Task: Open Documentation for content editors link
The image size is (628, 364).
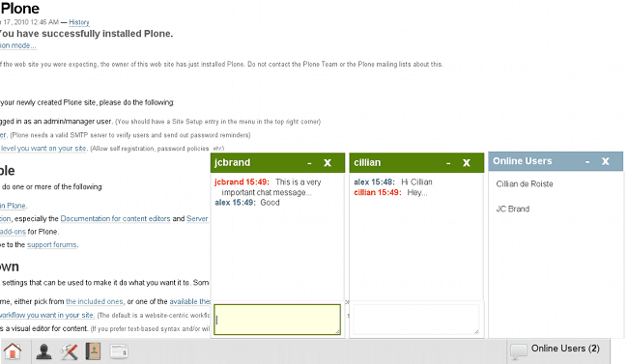Action: coord(115,218)
